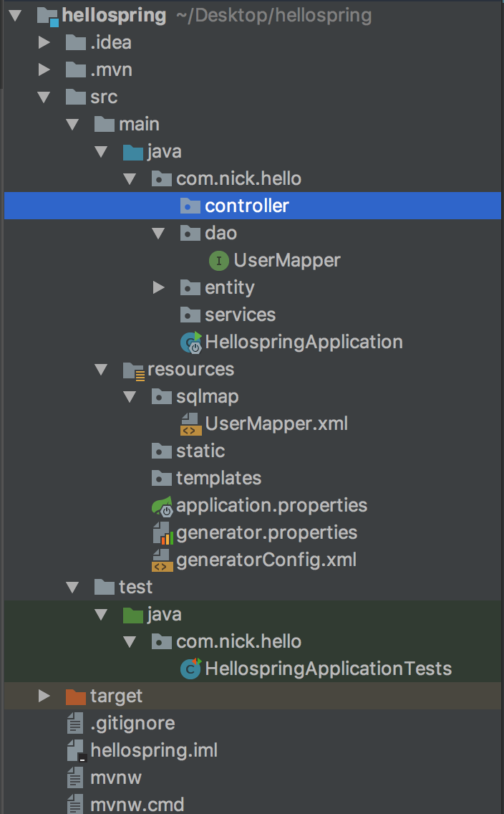This screenshot has height=814, width=504.
Task: Click the dao package icon
Action: [190, 233]
